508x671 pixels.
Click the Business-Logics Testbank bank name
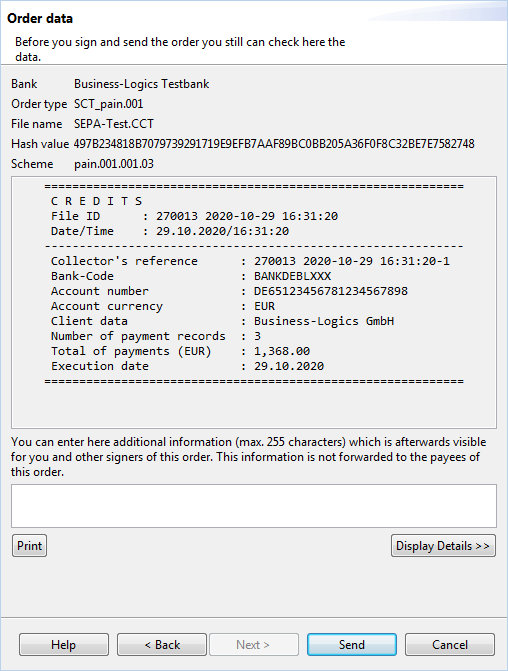(x=142, y=84)
